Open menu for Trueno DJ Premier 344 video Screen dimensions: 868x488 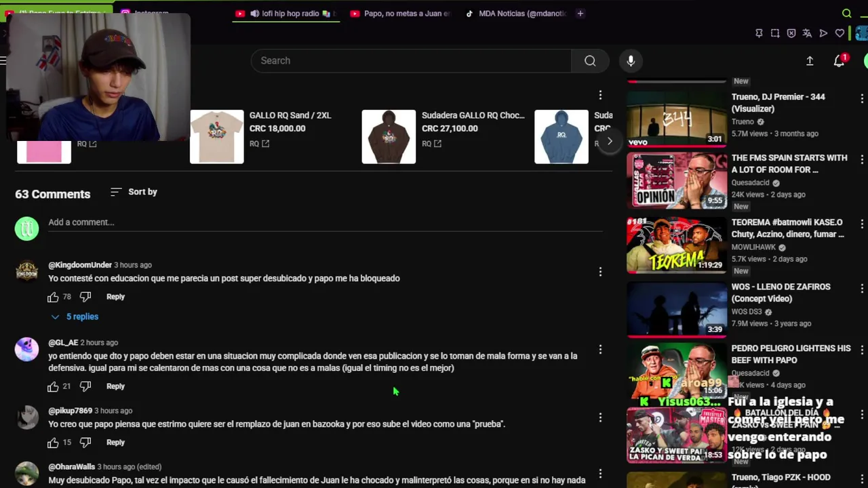(862, 98)
